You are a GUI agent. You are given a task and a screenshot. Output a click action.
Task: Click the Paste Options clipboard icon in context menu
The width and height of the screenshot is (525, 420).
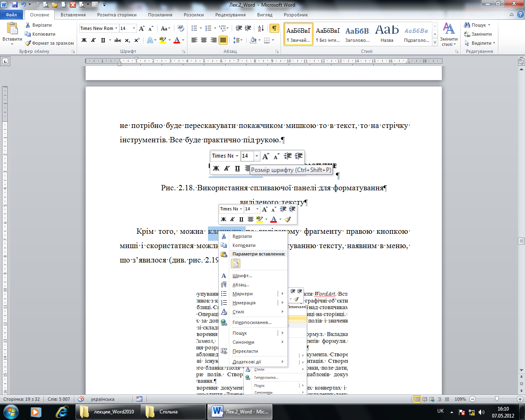(235, 264)
